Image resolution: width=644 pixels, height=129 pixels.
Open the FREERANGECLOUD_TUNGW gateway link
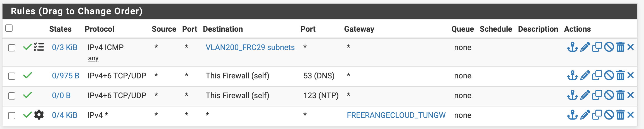[396, 115]
